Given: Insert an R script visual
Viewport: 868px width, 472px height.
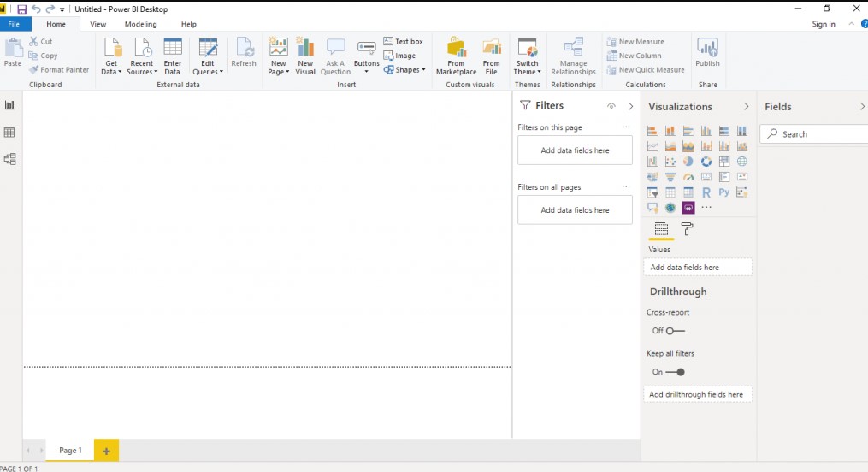Looking at the screenshot, I should coord(706,192).
